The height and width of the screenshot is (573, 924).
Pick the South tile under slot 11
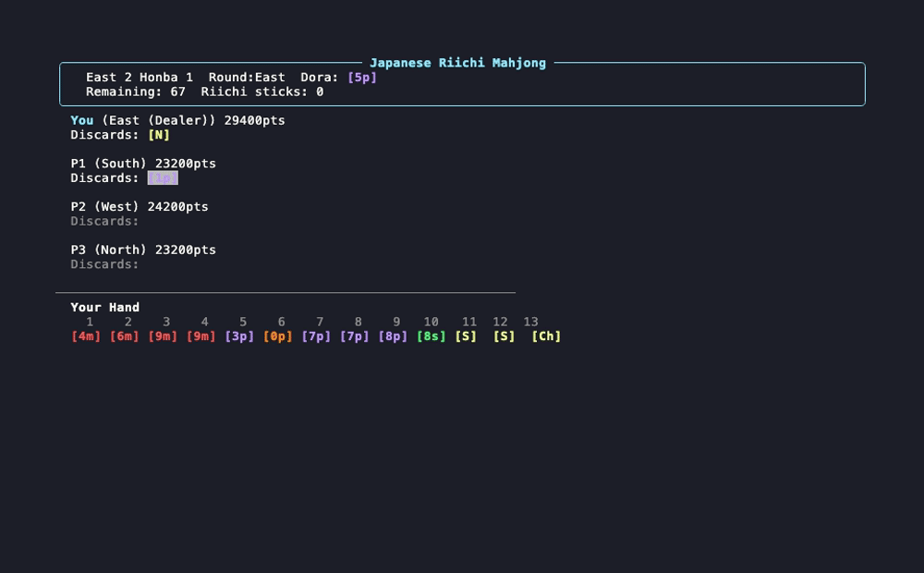[x=466, y=336]
